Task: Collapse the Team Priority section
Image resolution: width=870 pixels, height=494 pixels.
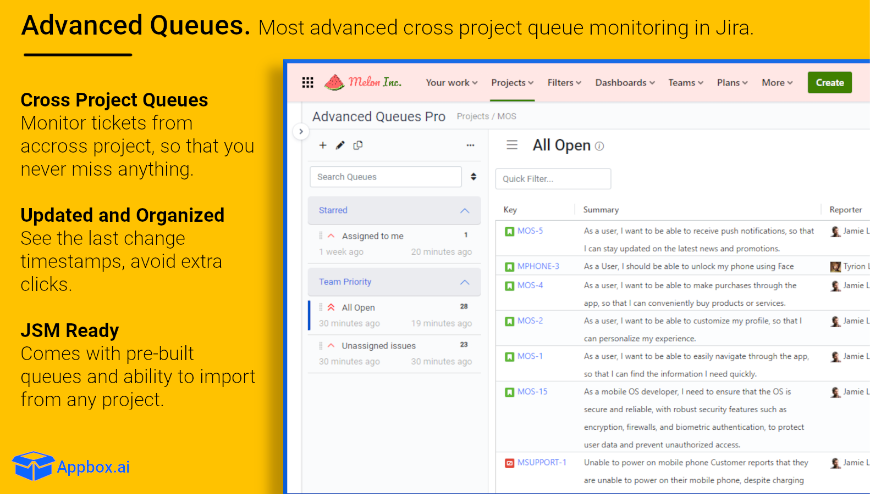Action: pos(464,282)
